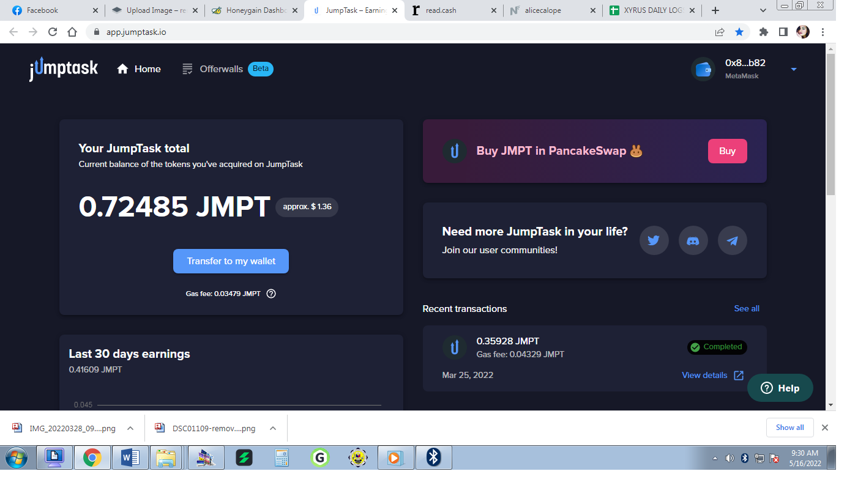The height and width of the screenshot is (504, 847).
Task: Open the Chrome extensions puzzle icon
Action: click(x=763, y=32)
